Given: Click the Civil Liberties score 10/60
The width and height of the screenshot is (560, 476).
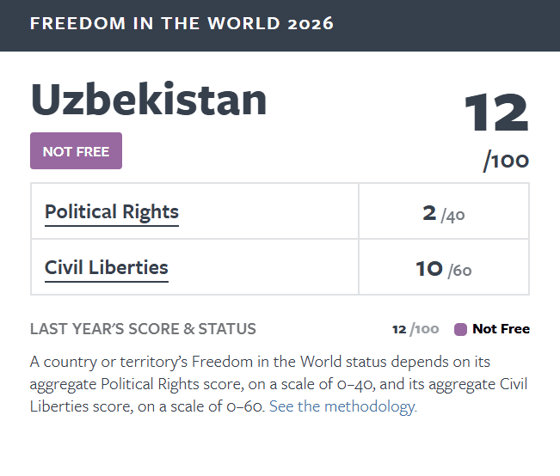Looking at the screenshot, I should pyautogui.click(x=444, y=269).
